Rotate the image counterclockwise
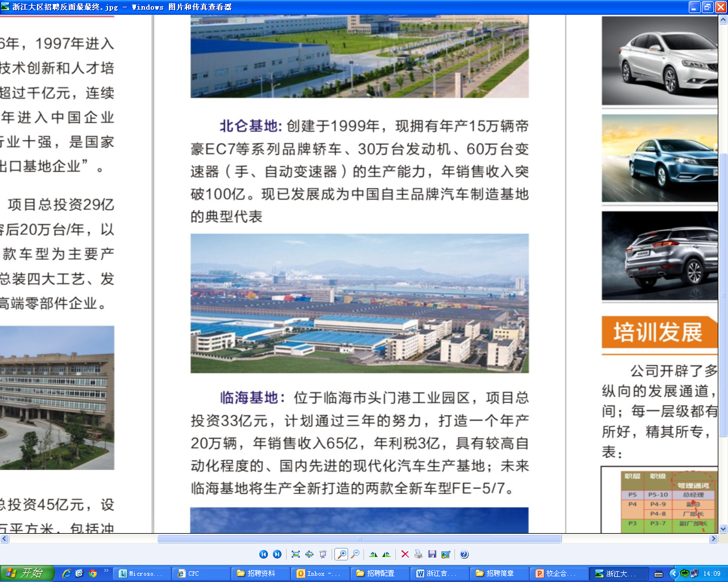The height and width of the screenshot is (582, 728). pyautogui.click(x=387, y=554)
